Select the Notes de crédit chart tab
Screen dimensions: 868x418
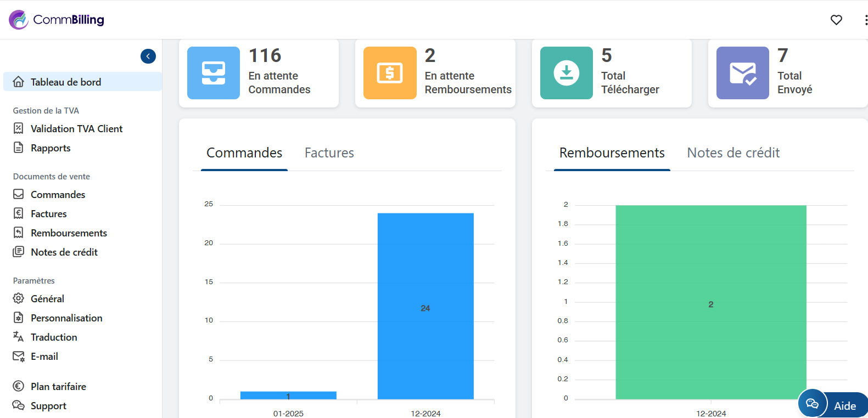point(733,153)
